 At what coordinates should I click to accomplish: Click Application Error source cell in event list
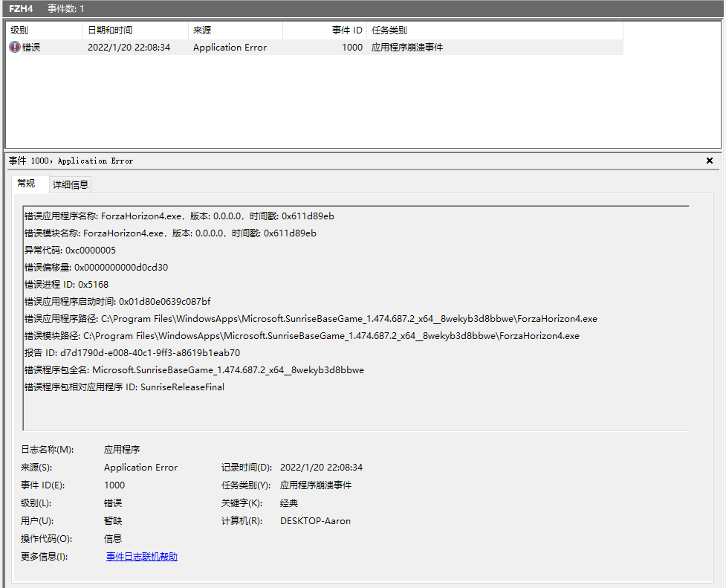tap(230, 48)
